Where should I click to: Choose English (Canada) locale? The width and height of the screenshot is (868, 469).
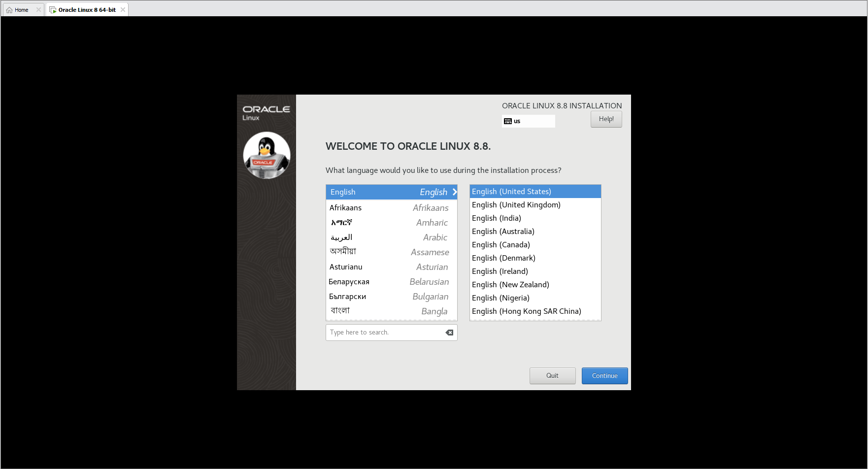(x=535, y=245)
